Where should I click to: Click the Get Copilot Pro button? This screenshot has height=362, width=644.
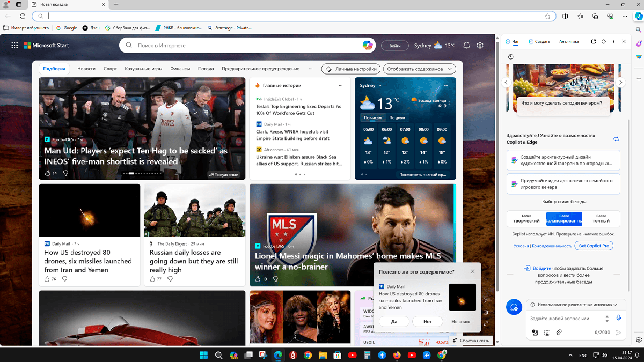click(594, 246)
